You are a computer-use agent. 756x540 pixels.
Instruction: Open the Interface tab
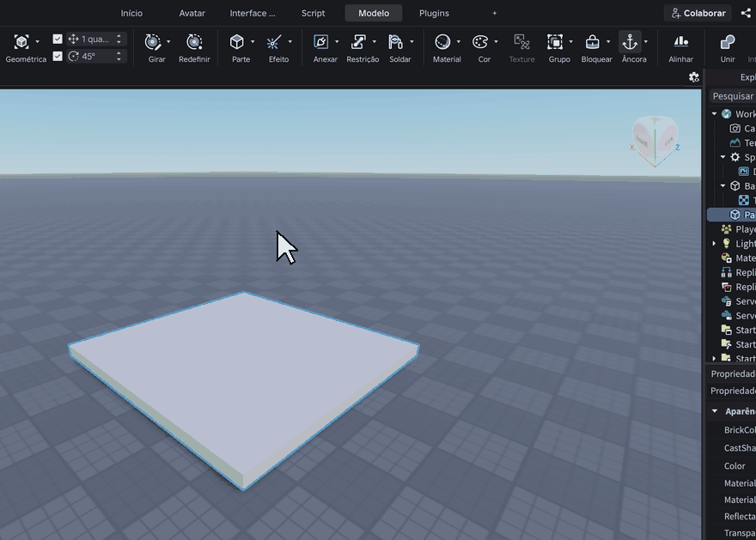[x=253, y=13]
